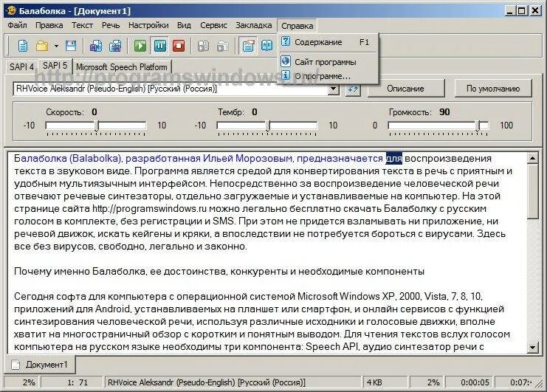547x392 pixels.
Task: Click the question mark Содержание icon
Action: (x=286, y=41)
